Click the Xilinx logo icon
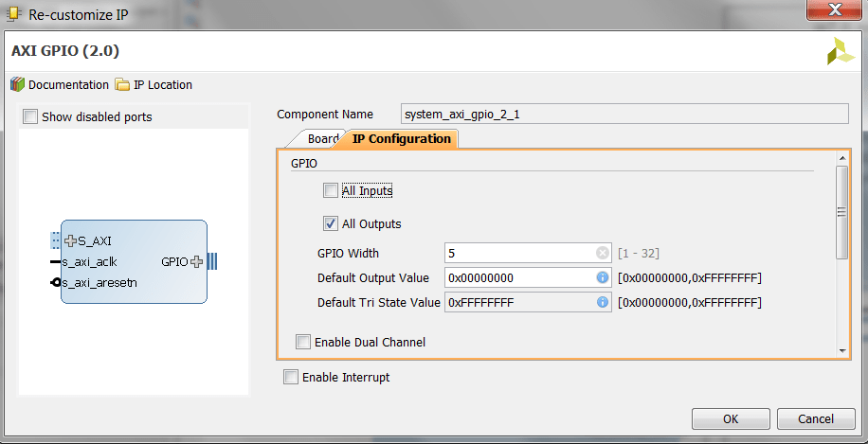Screen dimensions: 868x444 click(x=840, y=52)
